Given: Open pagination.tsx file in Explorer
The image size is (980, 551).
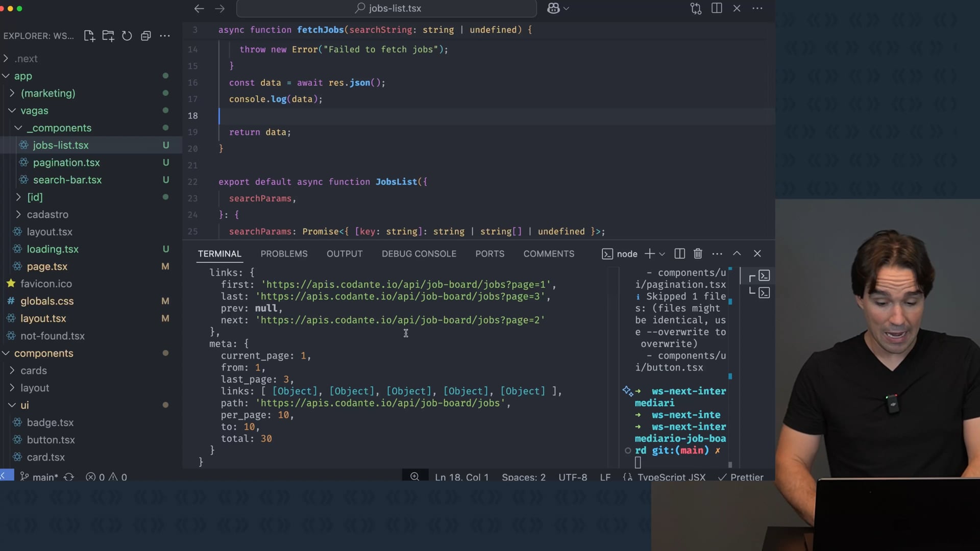Looking at the screenshot, I should pyautogui.click(x=66, y=163).
